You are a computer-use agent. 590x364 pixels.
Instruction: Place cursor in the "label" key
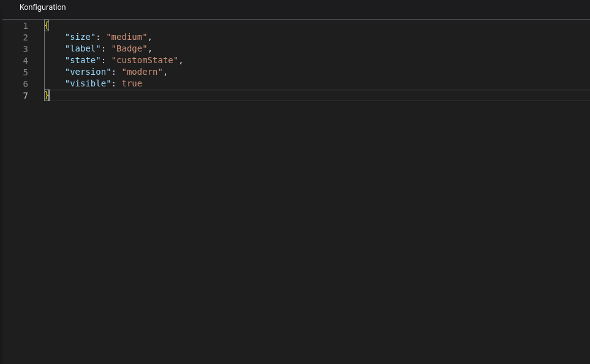(x=83, y=49)
